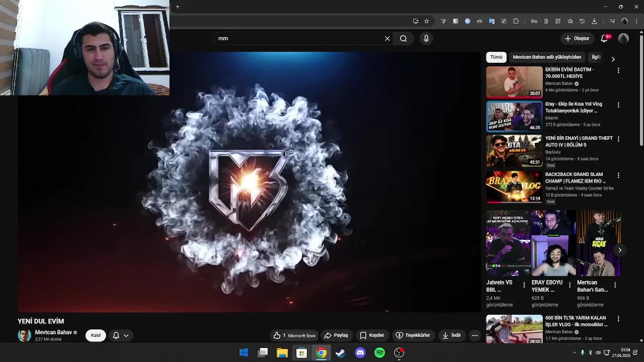Click the video title YENİ DUL EVİM
Viewport: 644px width, 362px height.
tap(41, 321)
